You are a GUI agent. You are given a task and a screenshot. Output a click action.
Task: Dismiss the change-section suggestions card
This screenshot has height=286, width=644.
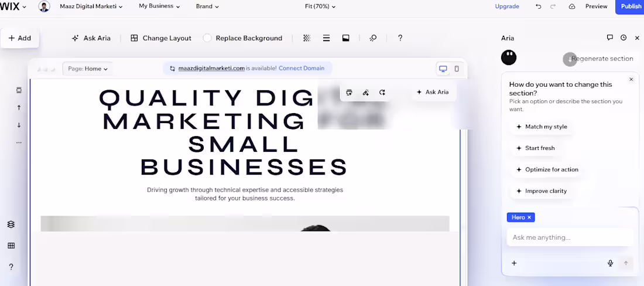pyautogui.click(x=631, y=79)
